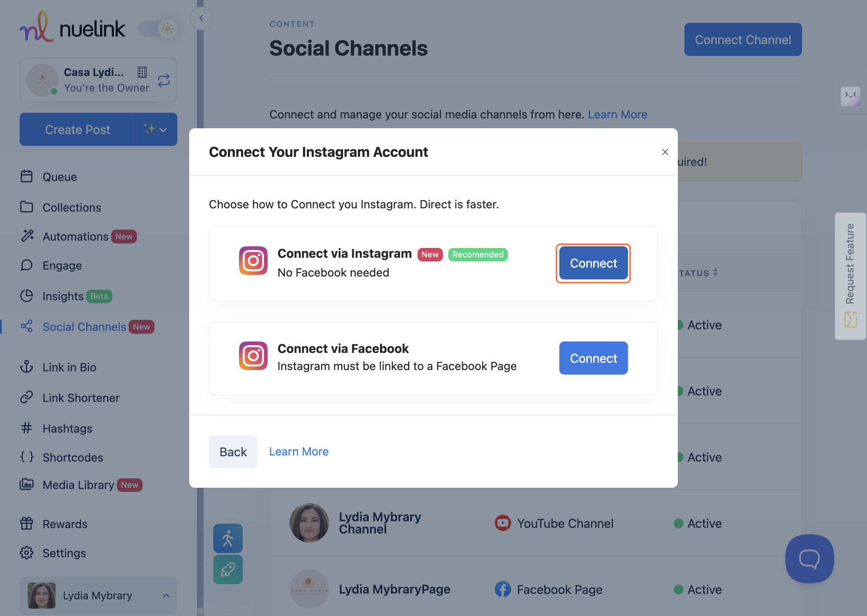Viewport: 867px width, 616px height.
Task: Open the live chat bubble button
Action: 809,559
